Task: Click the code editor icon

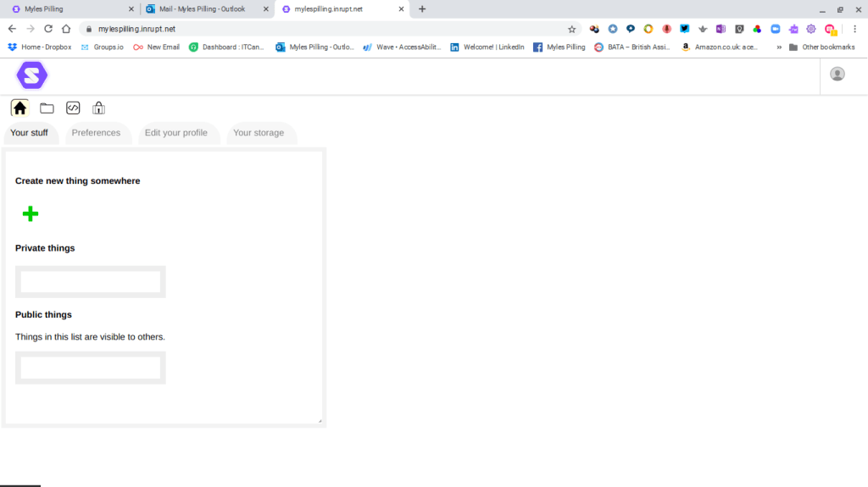Action: [73, 108]
